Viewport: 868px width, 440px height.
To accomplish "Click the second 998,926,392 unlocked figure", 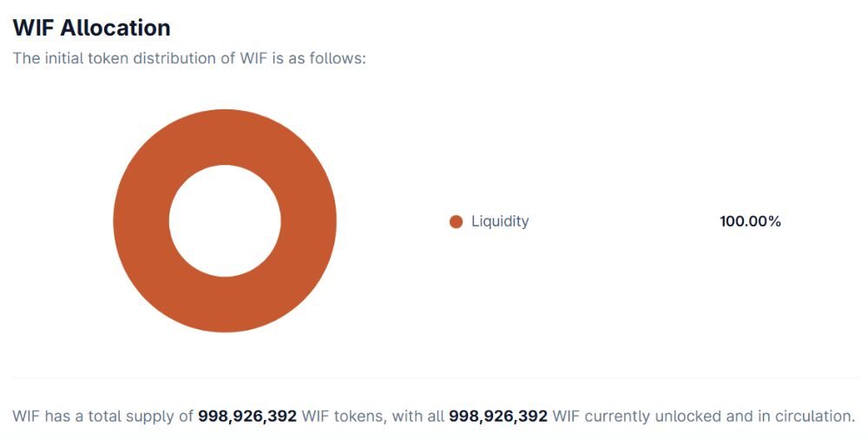I will 498,417.
